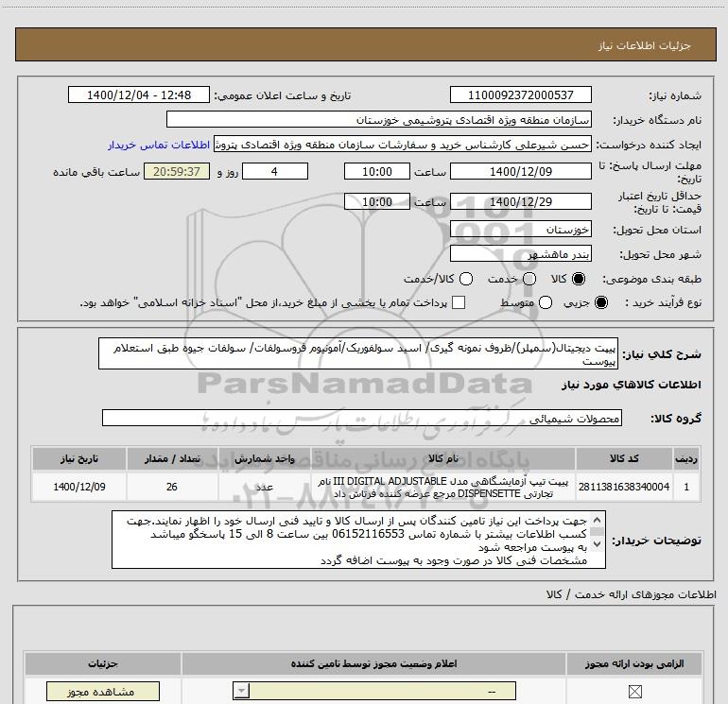Click the response deadline date 1400/12/09 field
Image resolution: width=728 pixels, height=704 pixels.
(x=520, y=171)
